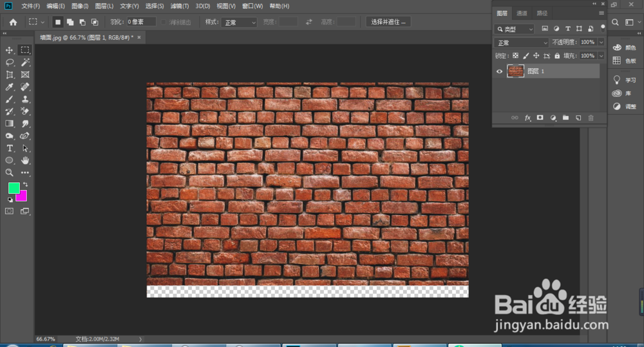This screenshot has width=644, height=347.
Task: Select the Ellipse shape tool
Action: click(x=9, y=160)
